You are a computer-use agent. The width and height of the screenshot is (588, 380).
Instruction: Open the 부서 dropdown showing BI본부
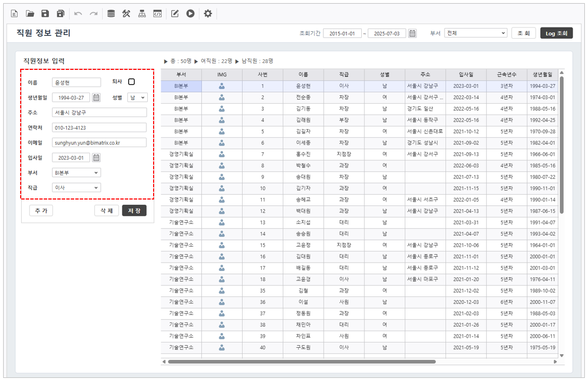click(x=76, y=173)
